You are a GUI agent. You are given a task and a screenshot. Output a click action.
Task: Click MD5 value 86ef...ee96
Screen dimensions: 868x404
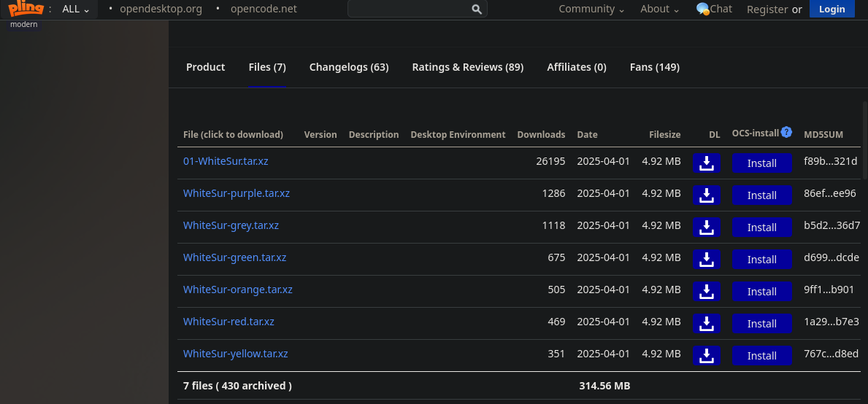tap(830, 193)
